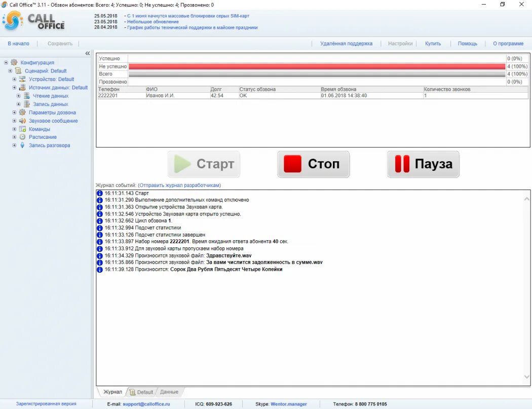
Task: Click the Статус обзвона column header
Action: tap(280, 89)
